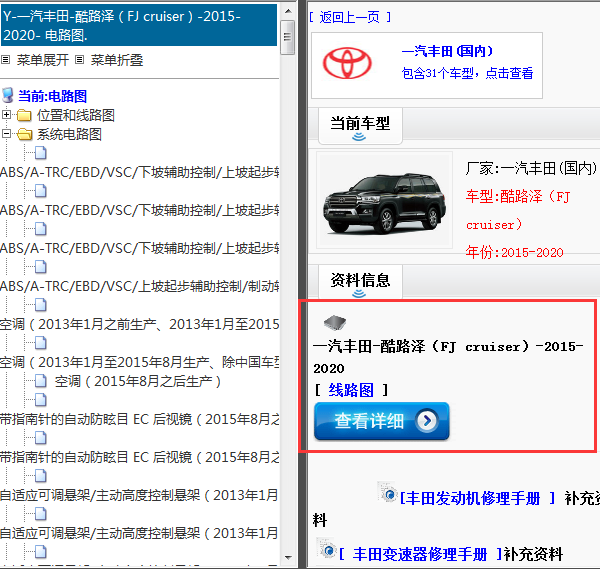
Task: Click the gray chip icon under 资料信息
Action: (335, 323)
